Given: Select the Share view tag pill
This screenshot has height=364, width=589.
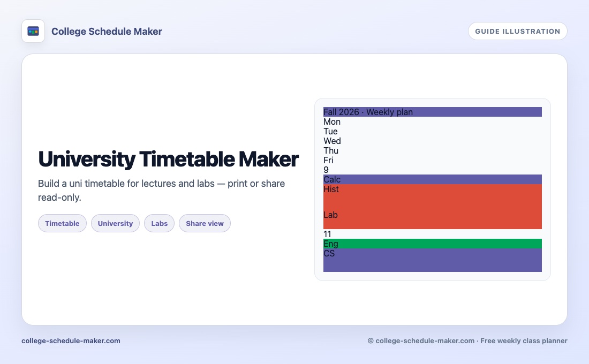Looking at the screenshot, I should [205, 224].
